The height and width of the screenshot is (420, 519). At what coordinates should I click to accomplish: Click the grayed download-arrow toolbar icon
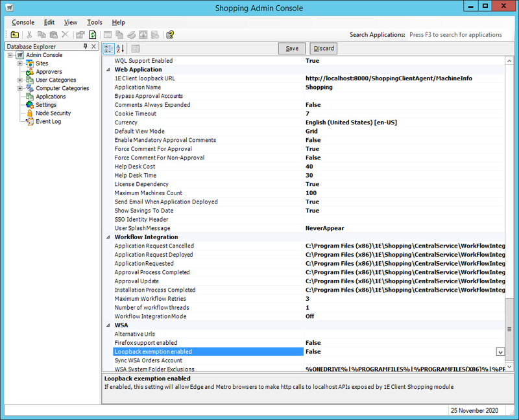click(x=143, y=35)
